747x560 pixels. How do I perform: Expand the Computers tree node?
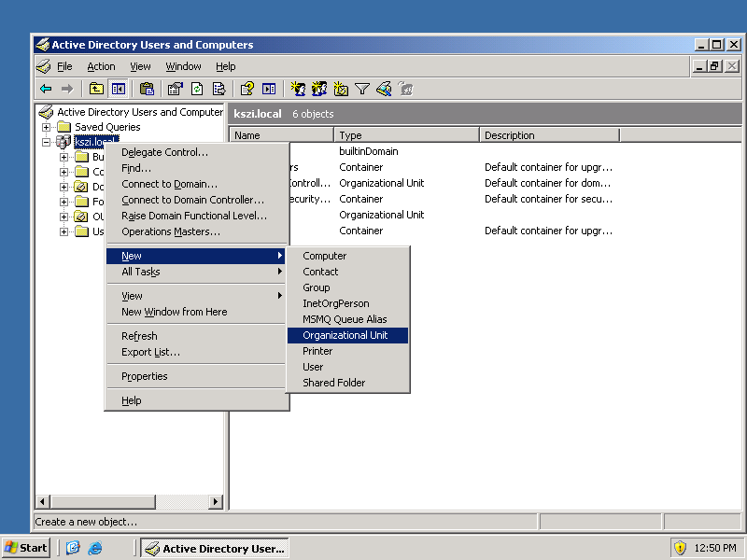coord(63,172)
